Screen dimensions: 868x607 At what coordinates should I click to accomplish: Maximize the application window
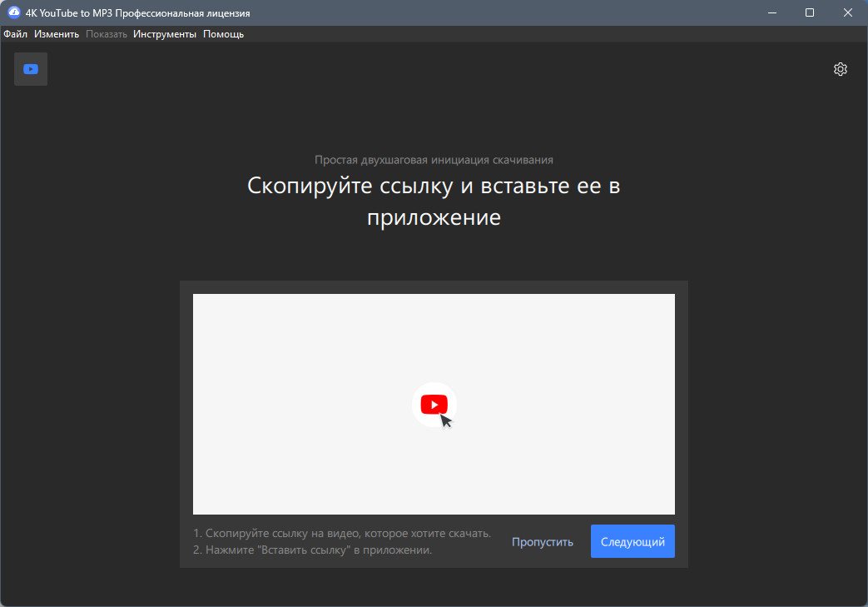pyautogui.click(x=809, y=12)
